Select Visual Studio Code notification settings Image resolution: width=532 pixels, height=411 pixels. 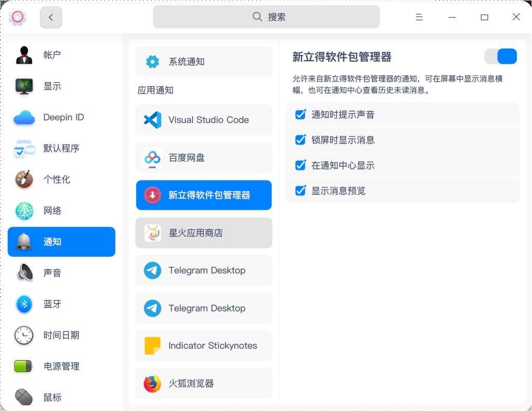[x=204, y=120]
